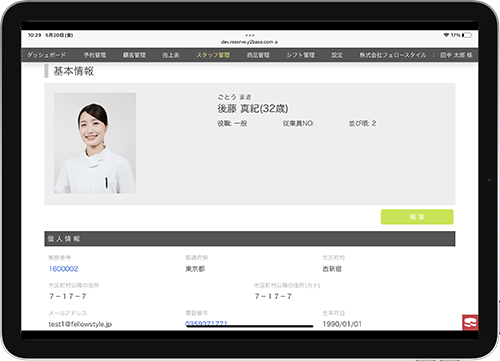Click the 従業員NO: label
This screenshot has height=361, width=500.
pos(298,123)
